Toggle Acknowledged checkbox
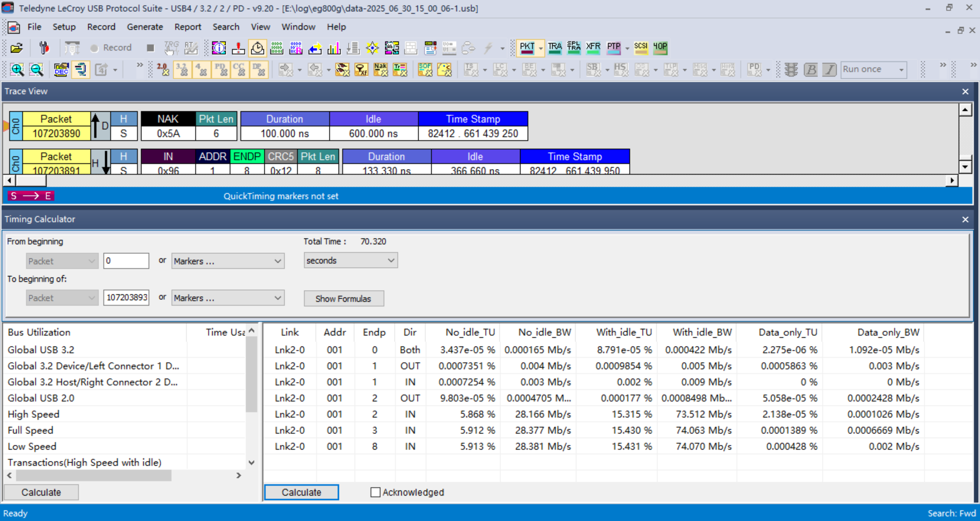This screenshot has width=980, height=521. 376,492
